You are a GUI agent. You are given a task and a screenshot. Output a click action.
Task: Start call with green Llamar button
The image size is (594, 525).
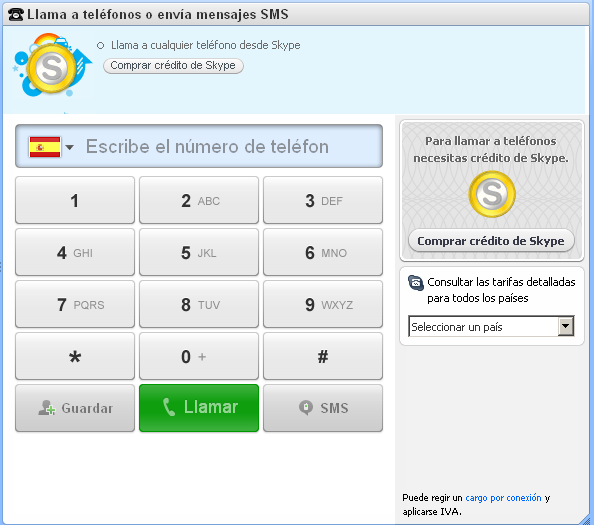click(199, 408)
